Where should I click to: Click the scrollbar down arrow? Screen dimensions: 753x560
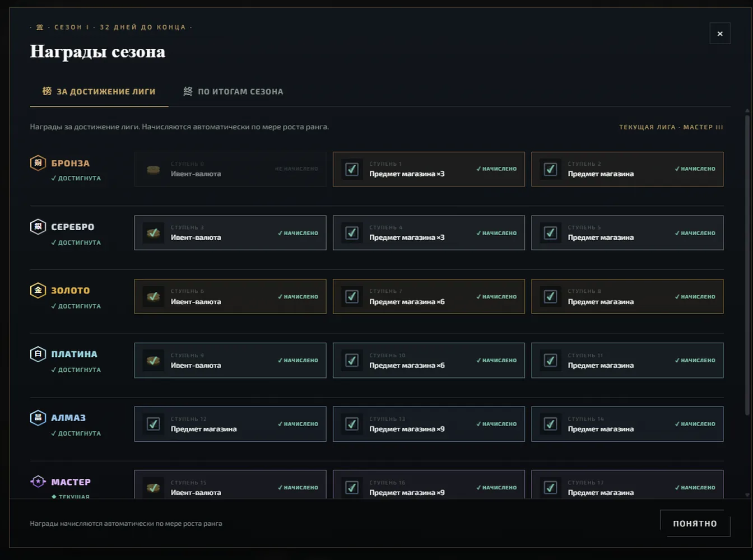tap(747, 495)
